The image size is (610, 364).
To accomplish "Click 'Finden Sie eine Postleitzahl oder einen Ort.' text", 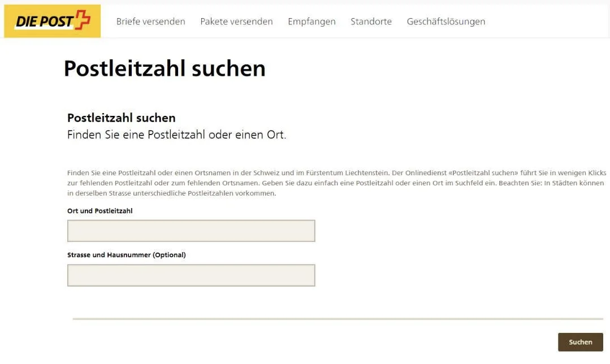I will [176, 135].
